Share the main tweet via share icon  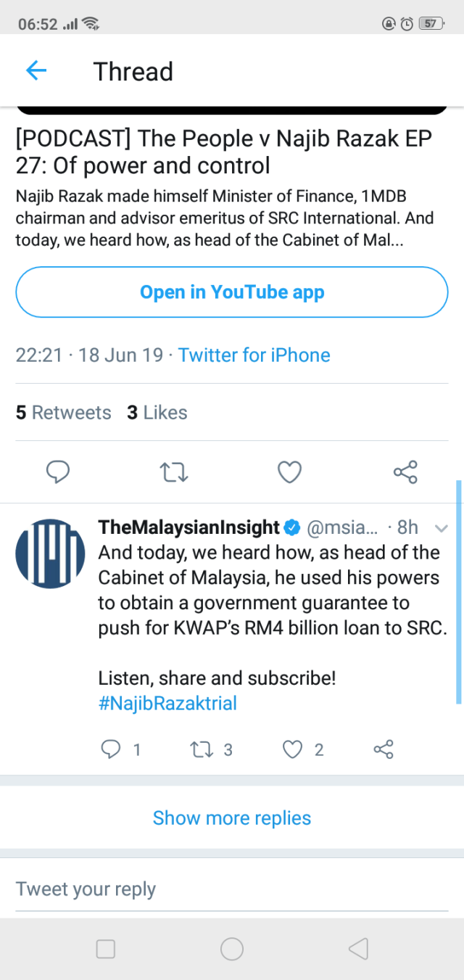[405, 472]
